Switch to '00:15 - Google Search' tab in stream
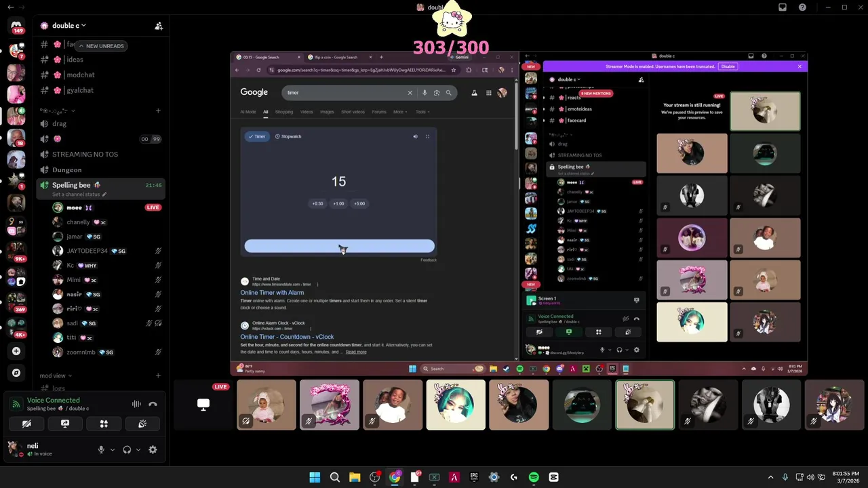Viewport: 868px width, 488px height. pos(268,58)
